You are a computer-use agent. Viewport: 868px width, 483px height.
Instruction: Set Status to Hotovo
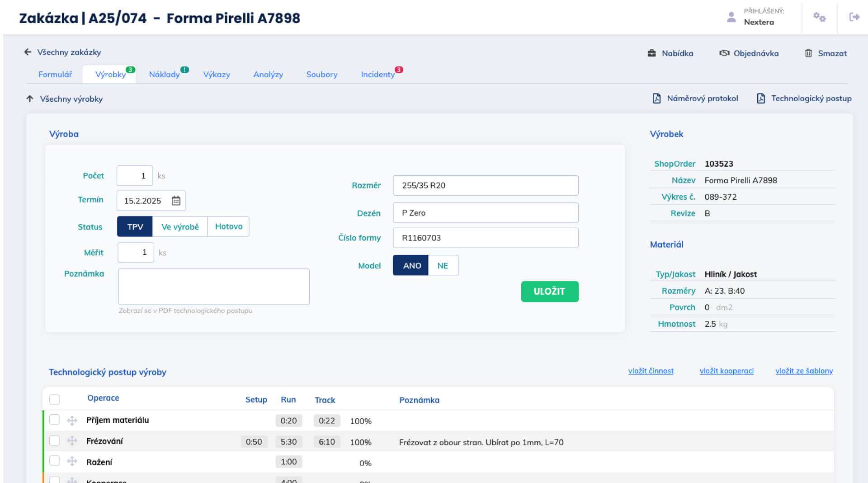click(228, 226)
